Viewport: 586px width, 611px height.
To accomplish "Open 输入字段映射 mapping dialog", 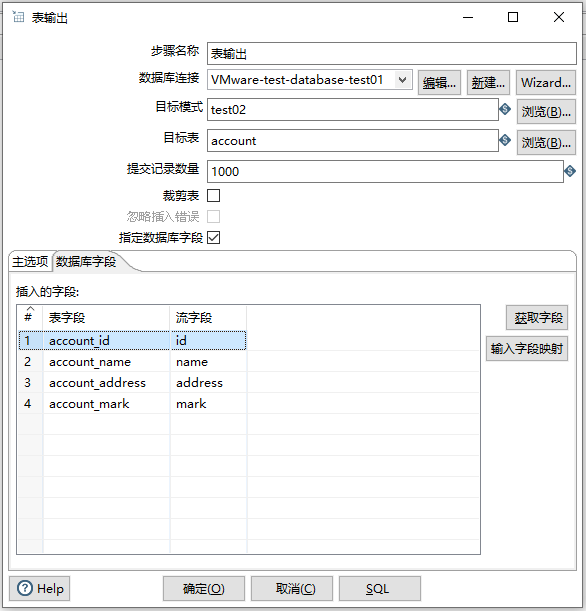I will 527,348.
